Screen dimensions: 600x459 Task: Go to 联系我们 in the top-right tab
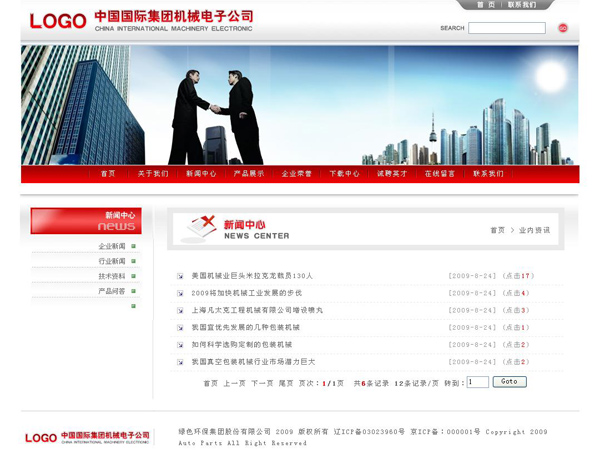521,5
